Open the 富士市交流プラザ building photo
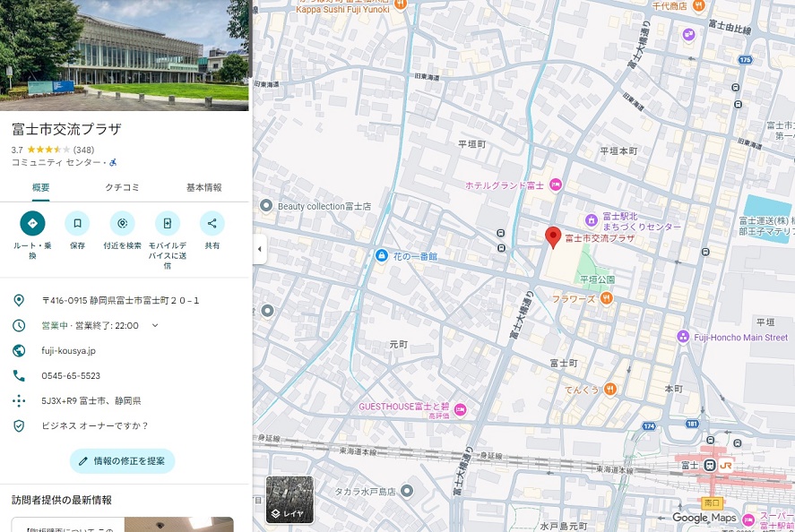Image resolution: width=795 pixels, height=532 pixels. (125, 55)
